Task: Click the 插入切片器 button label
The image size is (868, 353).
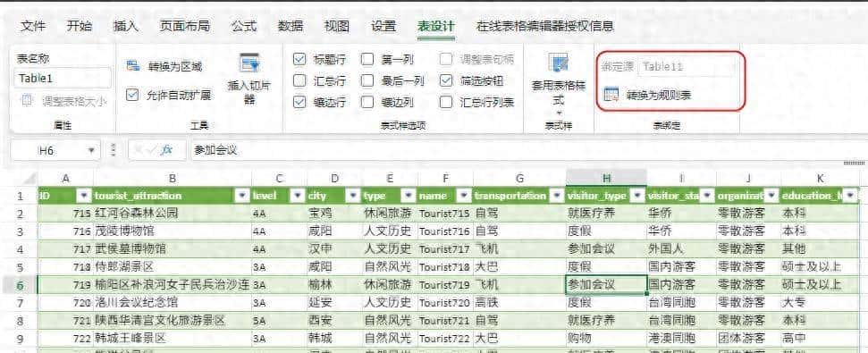Action: pyautogui.click(x=249, y=92)
